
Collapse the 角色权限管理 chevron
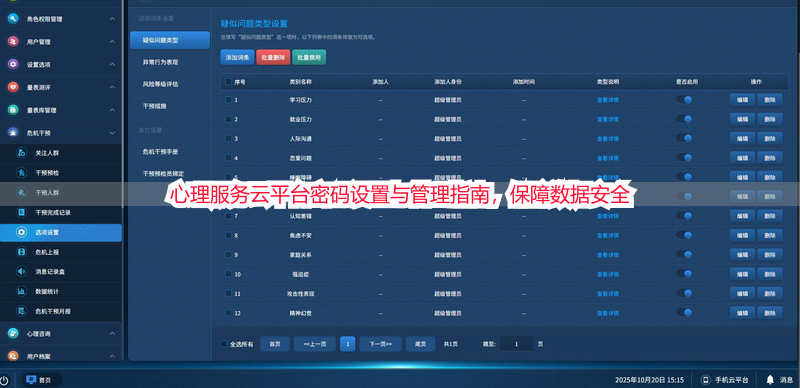112,19
